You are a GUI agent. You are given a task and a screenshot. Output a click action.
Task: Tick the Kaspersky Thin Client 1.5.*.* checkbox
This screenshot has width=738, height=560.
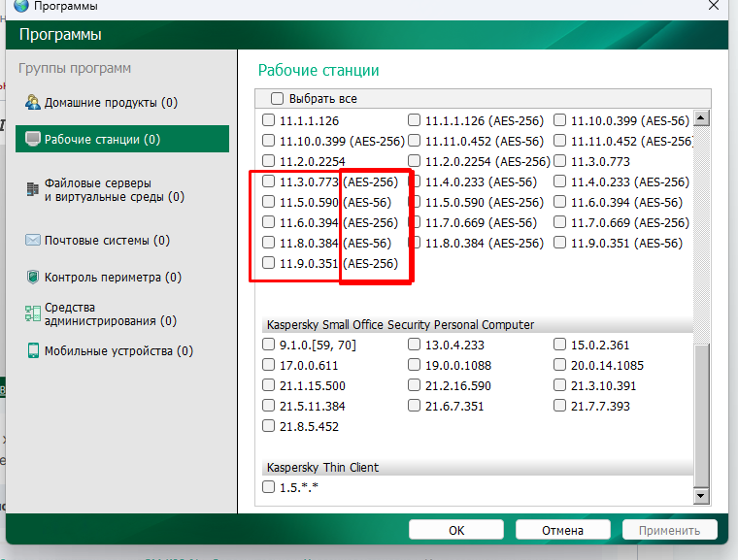pyautogui.click(x=269, y=486)
